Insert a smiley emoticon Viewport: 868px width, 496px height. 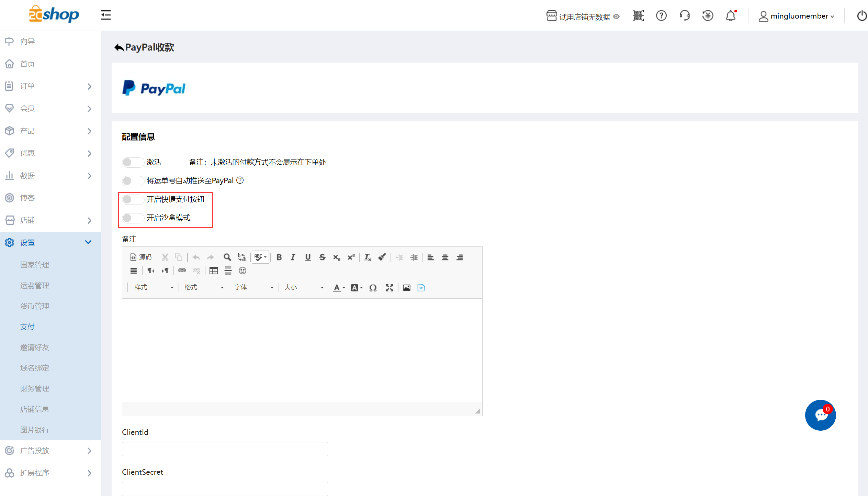tap(243, 271)
